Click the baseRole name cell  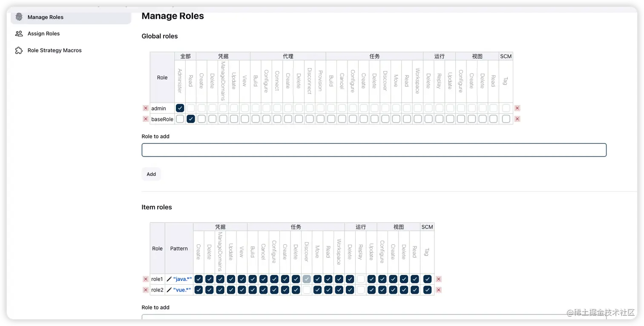(x=162, y=119)
